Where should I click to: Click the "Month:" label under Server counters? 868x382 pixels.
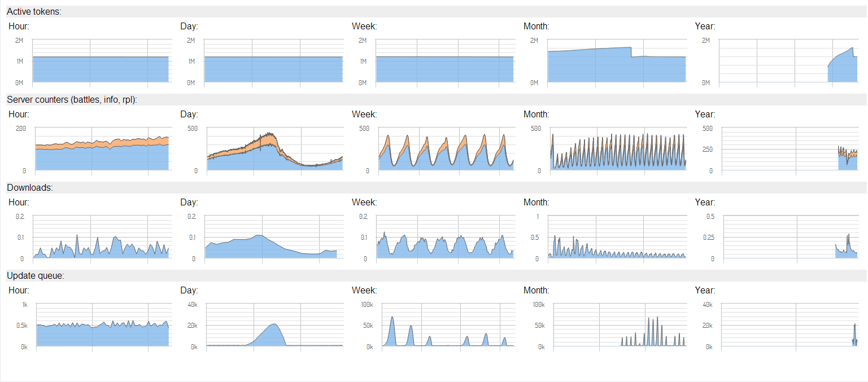(x=536, y=114)
